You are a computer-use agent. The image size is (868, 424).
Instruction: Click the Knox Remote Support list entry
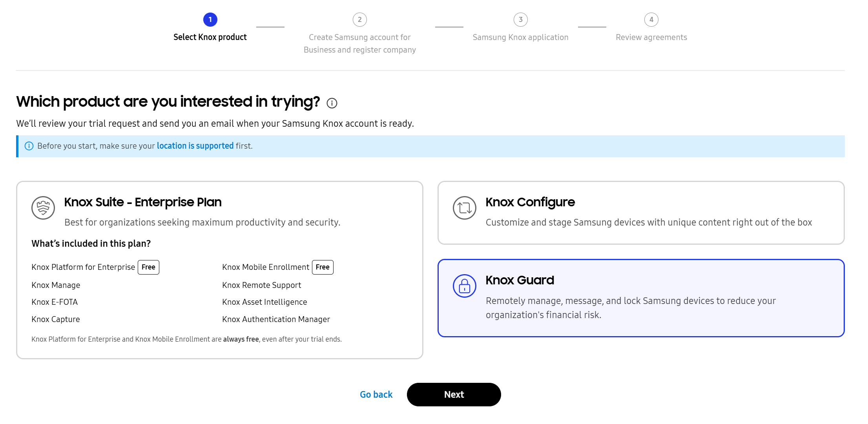tap(261, 285)
